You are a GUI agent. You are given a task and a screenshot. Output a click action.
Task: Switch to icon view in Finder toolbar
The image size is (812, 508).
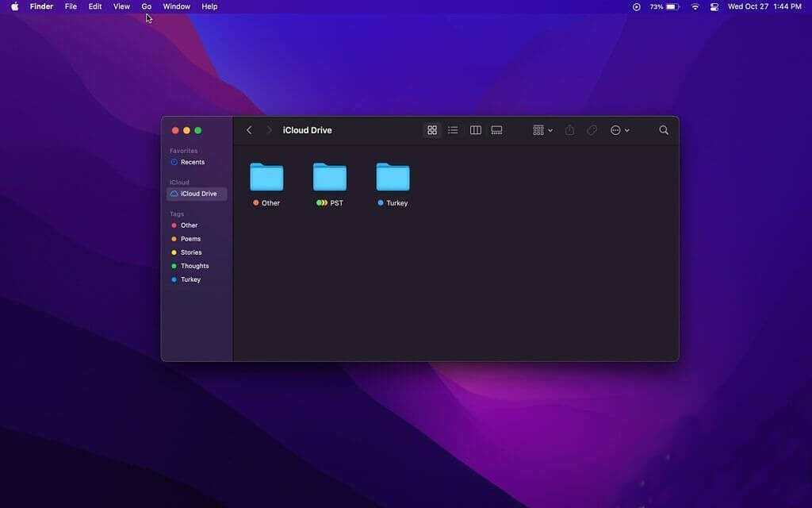[x=432, y=130]
